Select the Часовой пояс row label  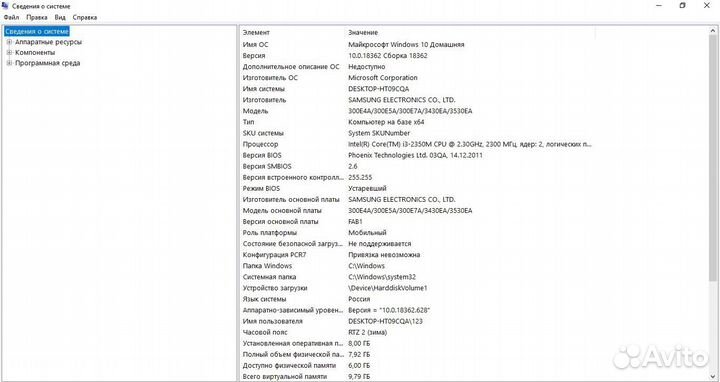265,332
